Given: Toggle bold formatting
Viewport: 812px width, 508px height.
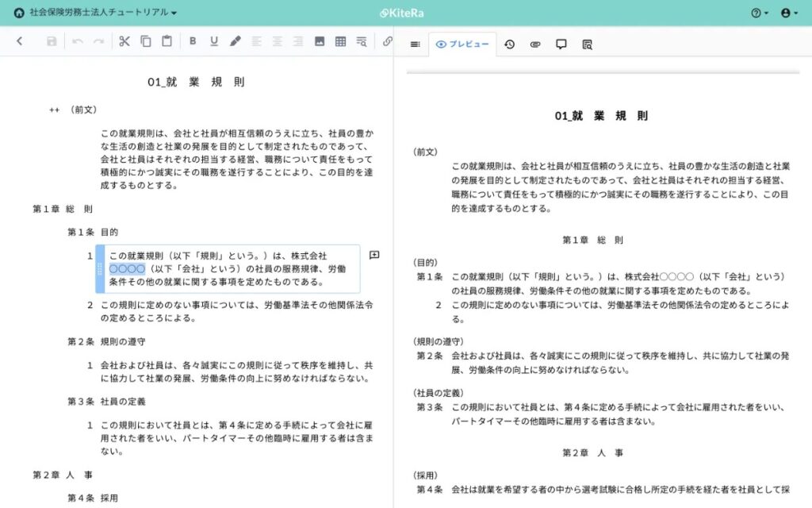Looking at the screenshot, I should (x=193, y=41).
